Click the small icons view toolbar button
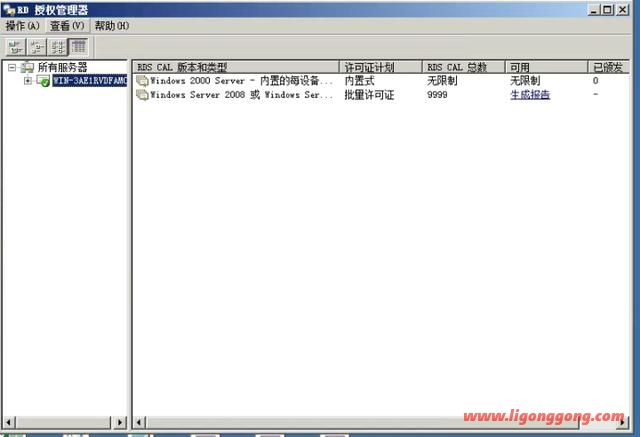 [x=37, y=47]
